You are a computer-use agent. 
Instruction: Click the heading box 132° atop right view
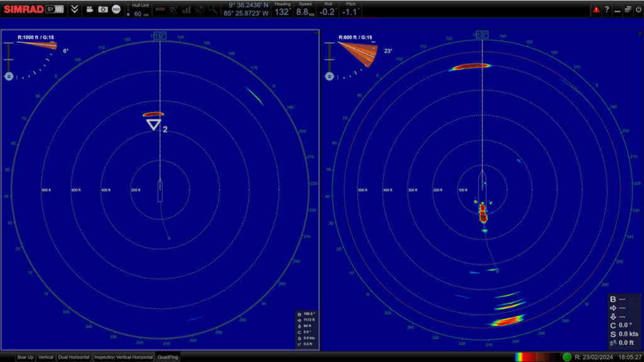482,35
